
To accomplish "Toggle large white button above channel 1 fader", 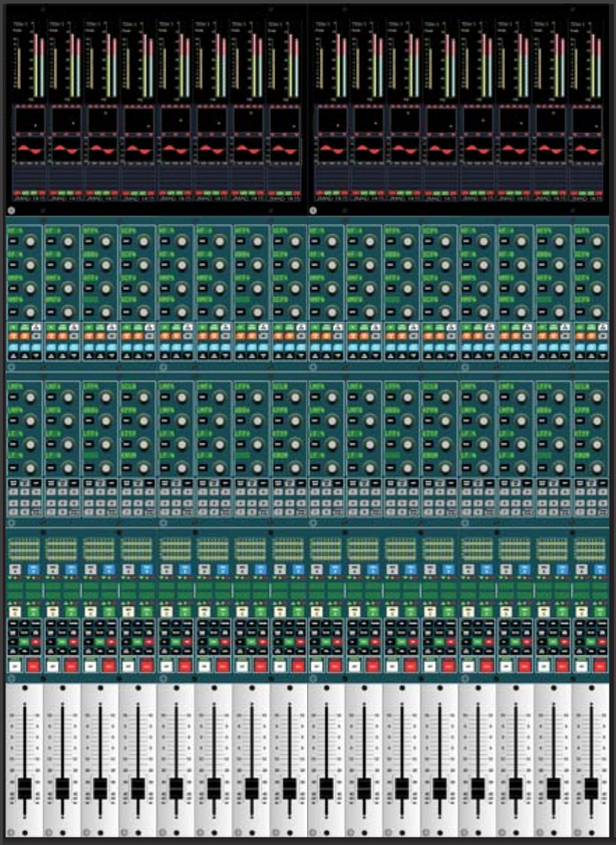I will pyautogui.click(x=15, y=665).
